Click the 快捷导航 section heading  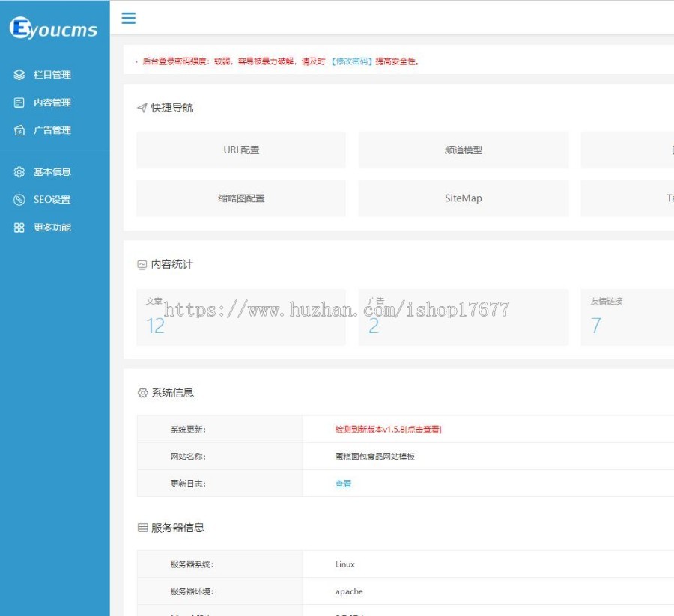(x=172, y=108)
